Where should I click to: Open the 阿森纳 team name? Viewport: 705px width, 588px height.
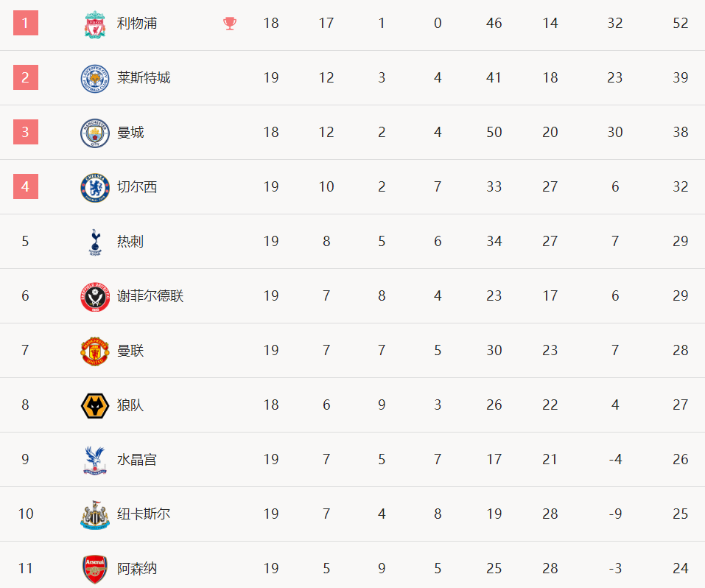(137, 568)
